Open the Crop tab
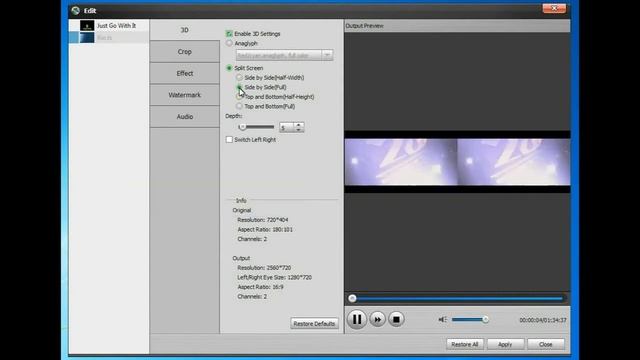640x360 pixels. [184, 51]
